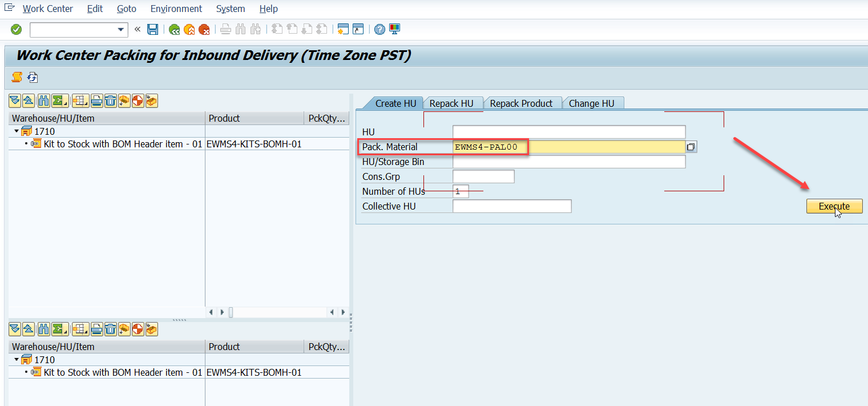868x406 pixels.
Task: Click the Number of HUs field
Action: 461,191
